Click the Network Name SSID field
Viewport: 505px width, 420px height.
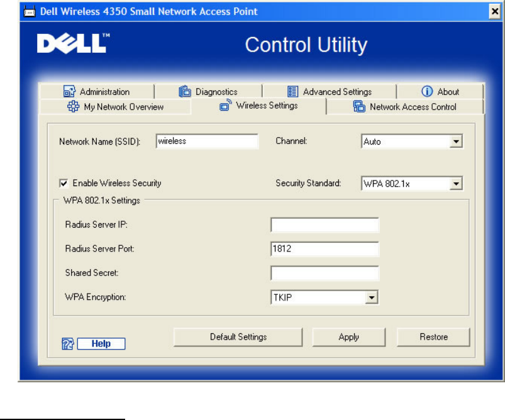[207, 141]
